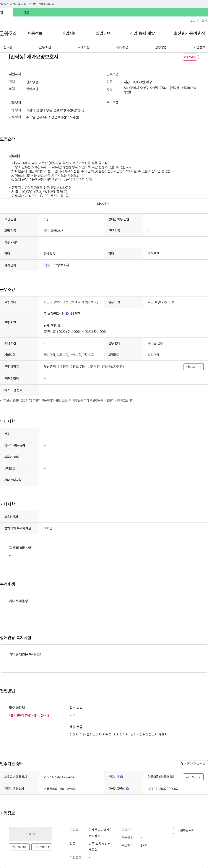Switch to the 기업 tab
The height and width of the screenshot is (868, 208).
26,12
